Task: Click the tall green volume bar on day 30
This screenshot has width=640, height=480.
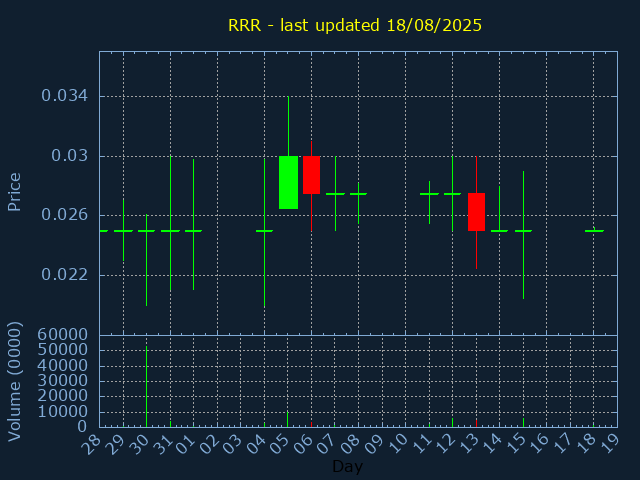Action: (x=147, y=387)
